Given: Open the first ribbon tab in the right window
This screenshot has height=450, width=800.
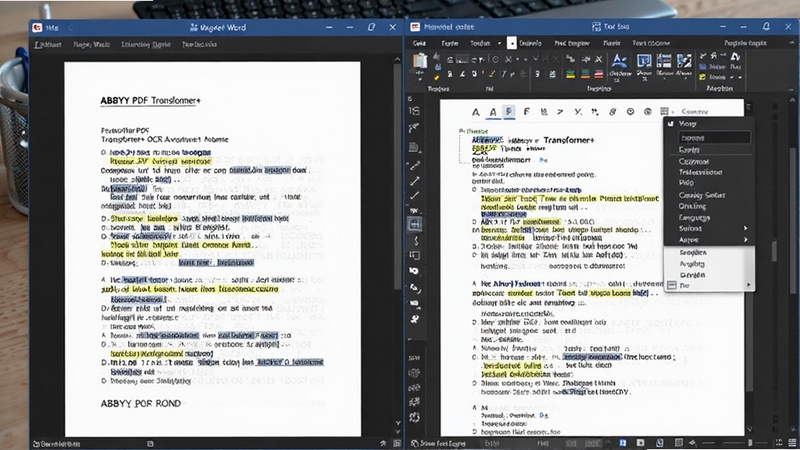Looking at the screenshot, I should (x=419, y=43).
